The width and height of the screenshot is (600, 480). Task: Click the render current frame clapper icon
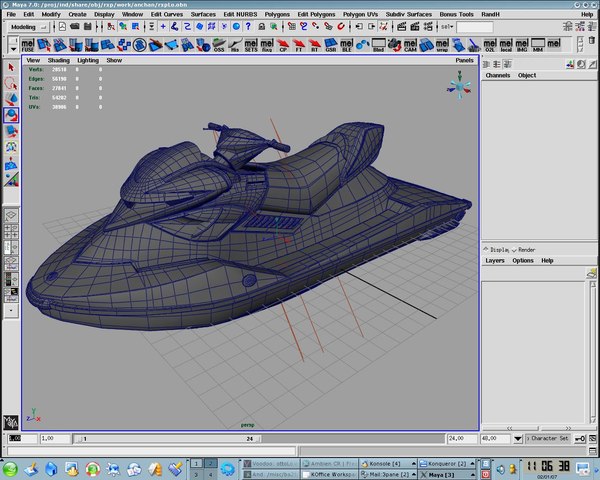coord(401,26)
